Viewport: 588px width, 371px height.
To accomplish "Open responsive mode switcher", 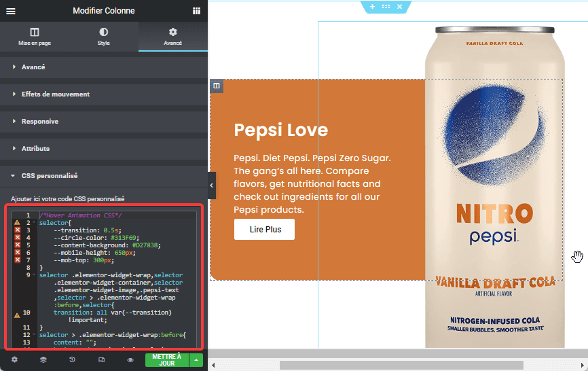I will (x=101, y=359).
